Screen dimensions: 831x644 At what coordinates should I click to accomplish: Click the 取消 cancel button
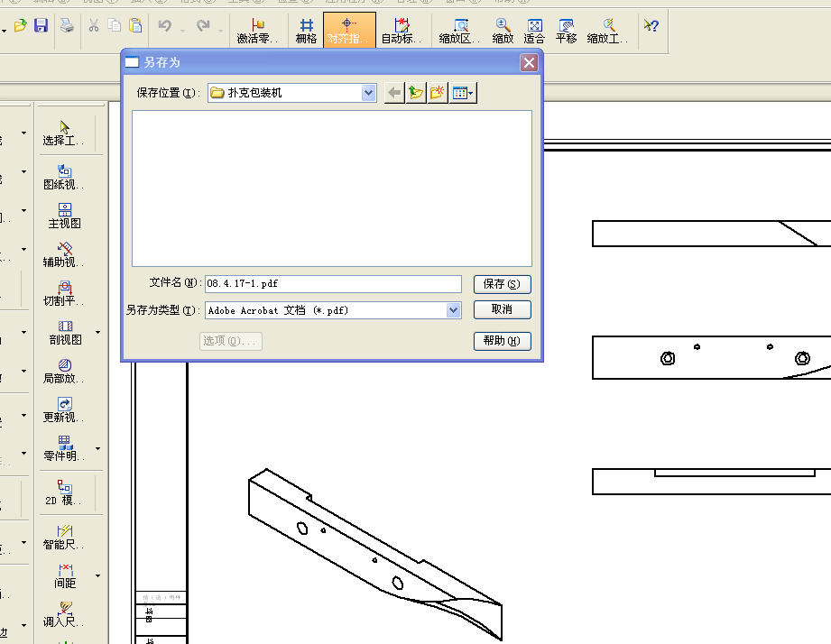(x=502, y=309)
